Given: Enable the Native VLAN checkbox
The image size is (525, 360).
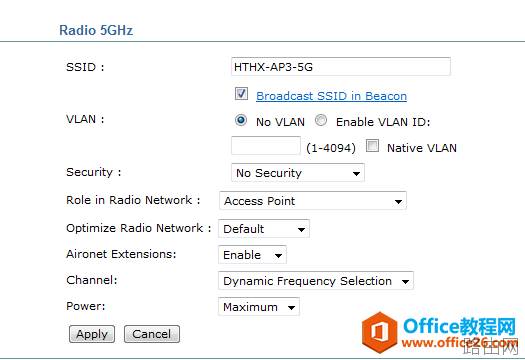Looking at the screenshot, I should tap(372, 146).
